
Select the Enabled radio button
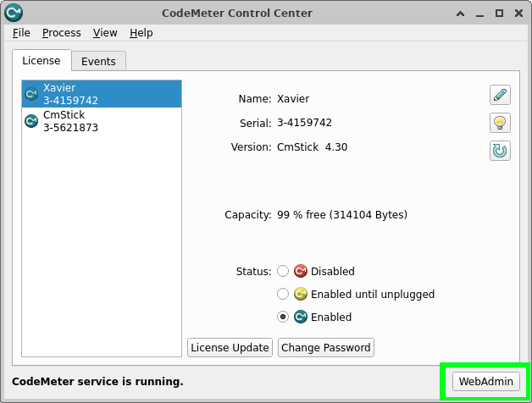[x=283, y=317]
